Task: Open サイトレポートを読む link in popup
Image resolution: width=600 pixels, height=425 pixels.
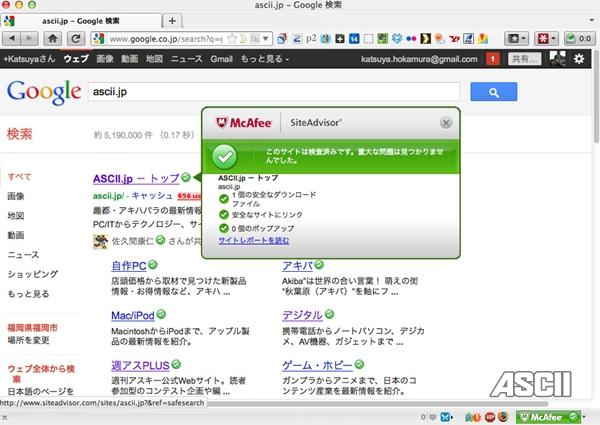Action: [254, 240]
